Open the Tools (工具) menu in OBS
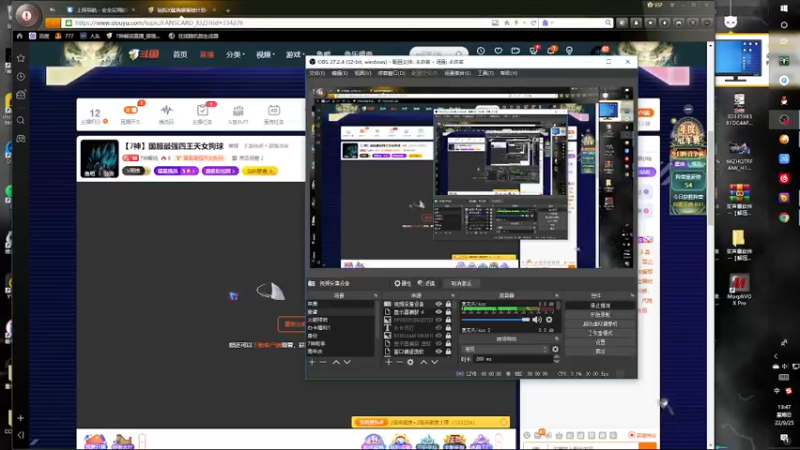This screenshot has height=450, width=800. pos(485,73)
